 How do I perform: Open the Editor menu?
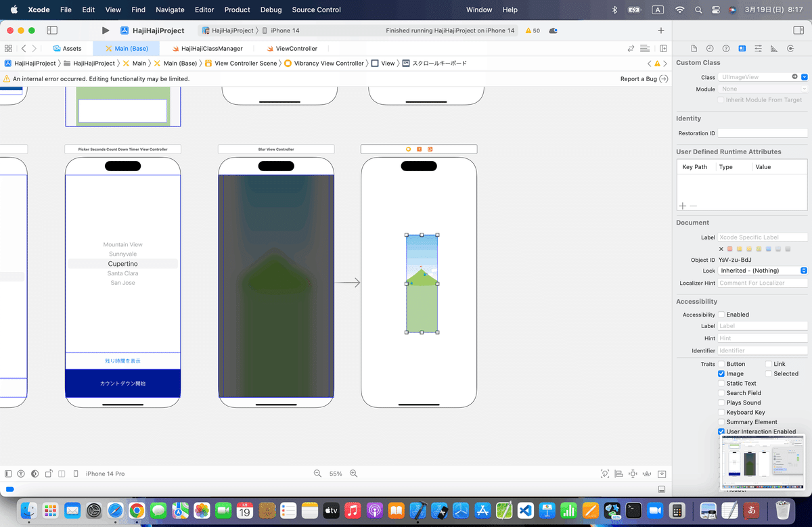pyautogui.click(x=204, y=10)
